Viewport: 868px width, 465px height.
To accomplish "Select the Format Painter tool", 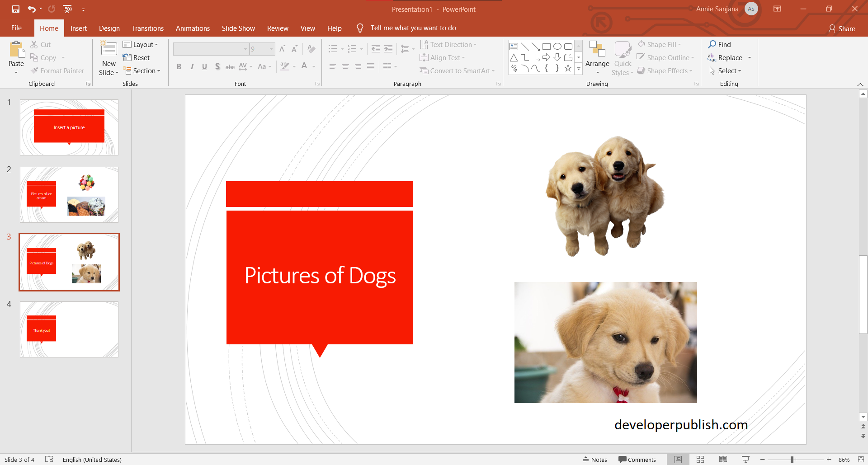I will tap(58, 70).
